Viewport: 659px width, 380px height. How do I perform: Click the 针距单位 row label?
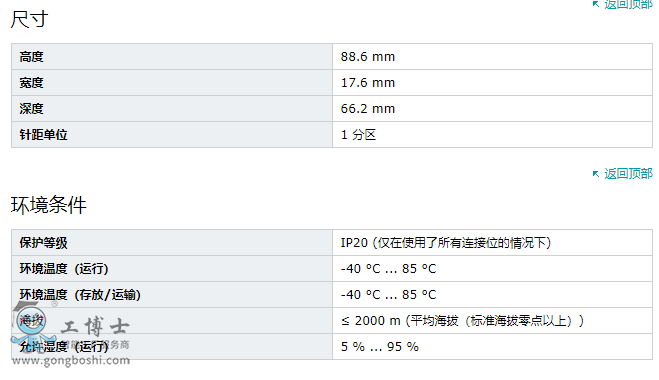click(x=43, y=135)
